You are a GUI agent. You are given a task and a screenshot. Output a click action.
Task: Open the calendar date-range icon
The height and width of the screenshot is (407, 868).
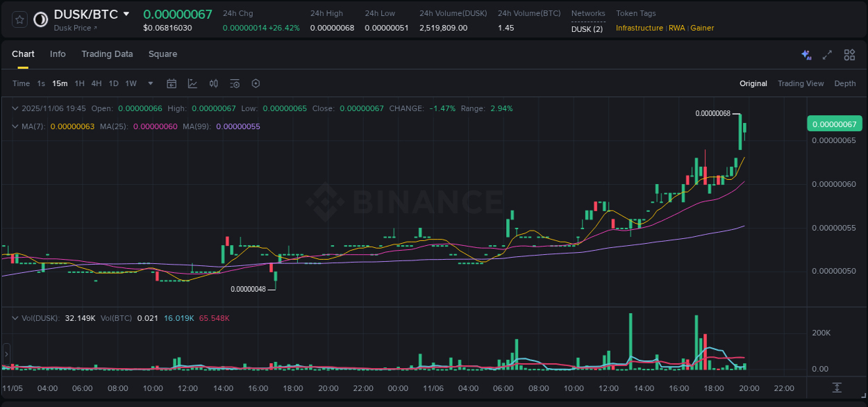tap(172, 83)
